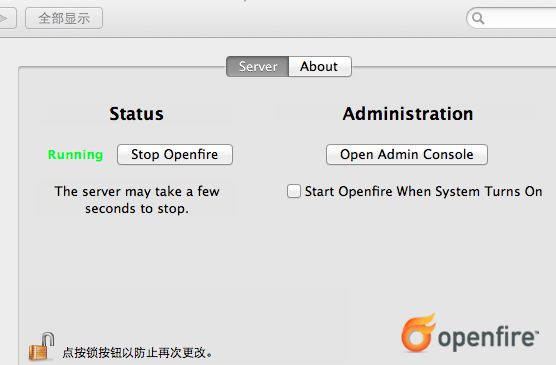
Task: Focus the System Preferences search field
Action: point(511,18)
